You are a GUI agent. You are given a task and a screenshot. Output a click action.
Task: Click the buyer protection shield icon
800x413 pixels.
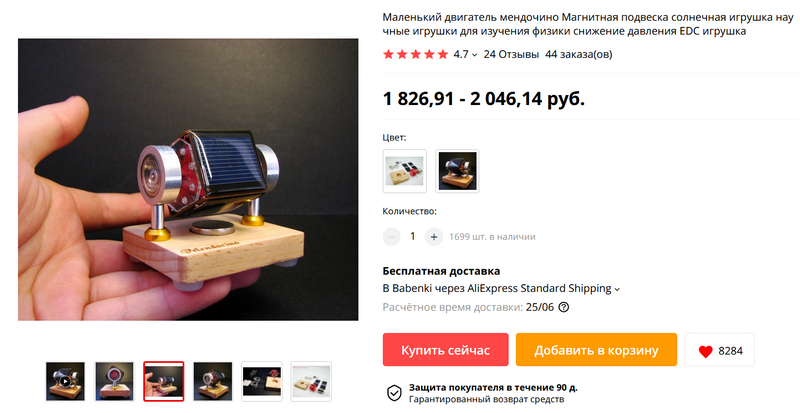(394, 393)
